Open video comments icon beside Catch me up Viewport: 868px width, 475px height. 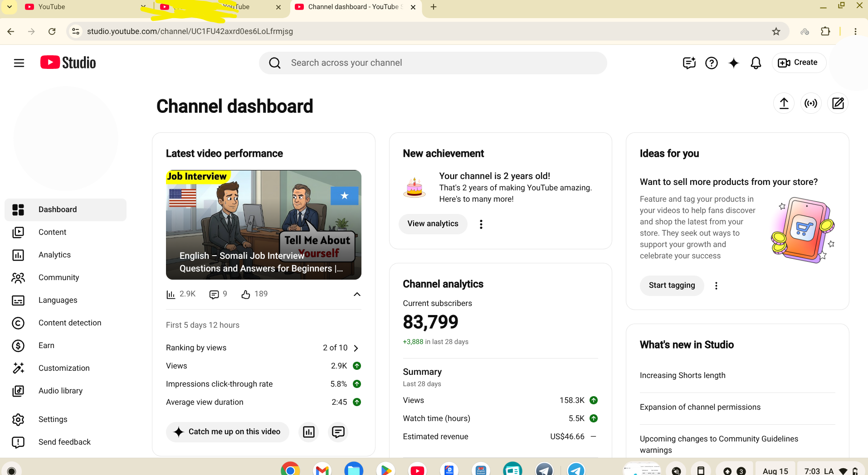click(x=338, y=432)
